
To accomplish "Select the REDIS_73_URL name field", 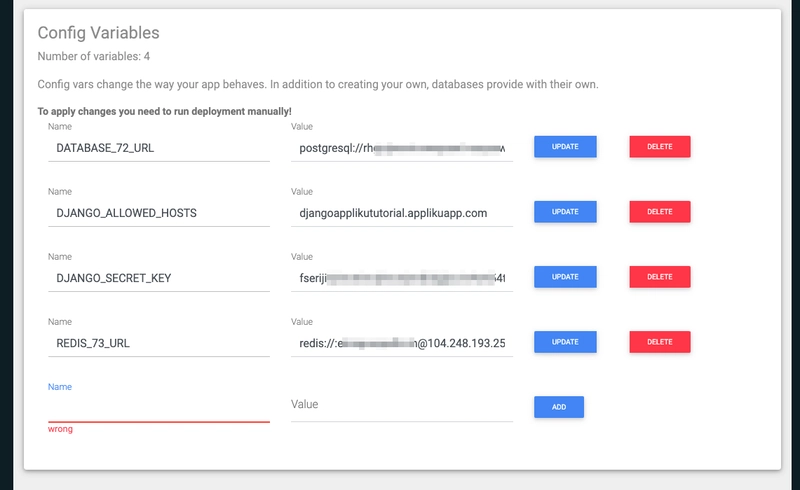I will (159, 343).
